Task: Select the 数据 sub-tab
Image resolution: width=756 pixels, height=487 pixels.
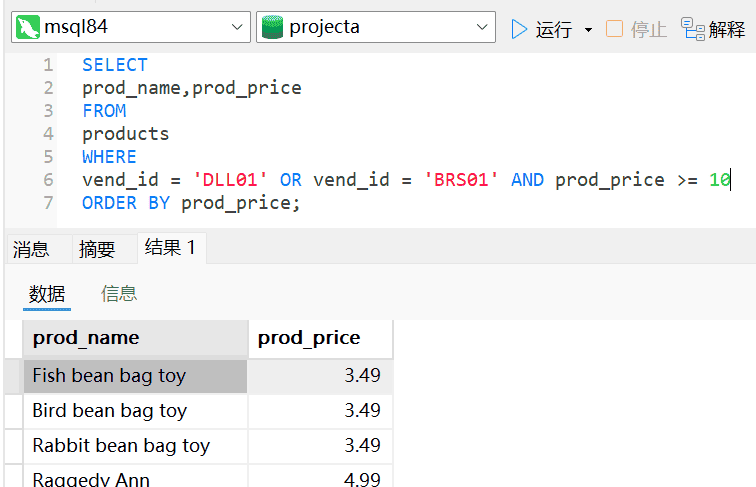Action: pyautogui.click(x=47, y=293)
